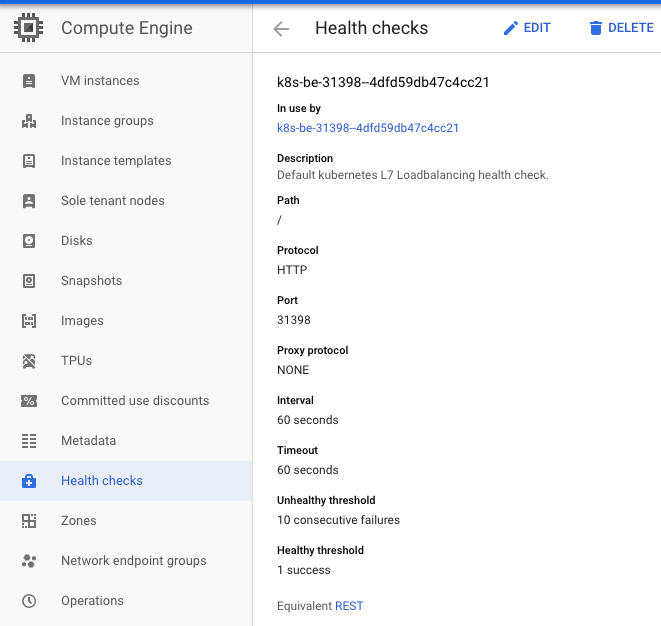Screen dimensions: 661x626
Task: Click the Health checks page heading
Action: 371,28
